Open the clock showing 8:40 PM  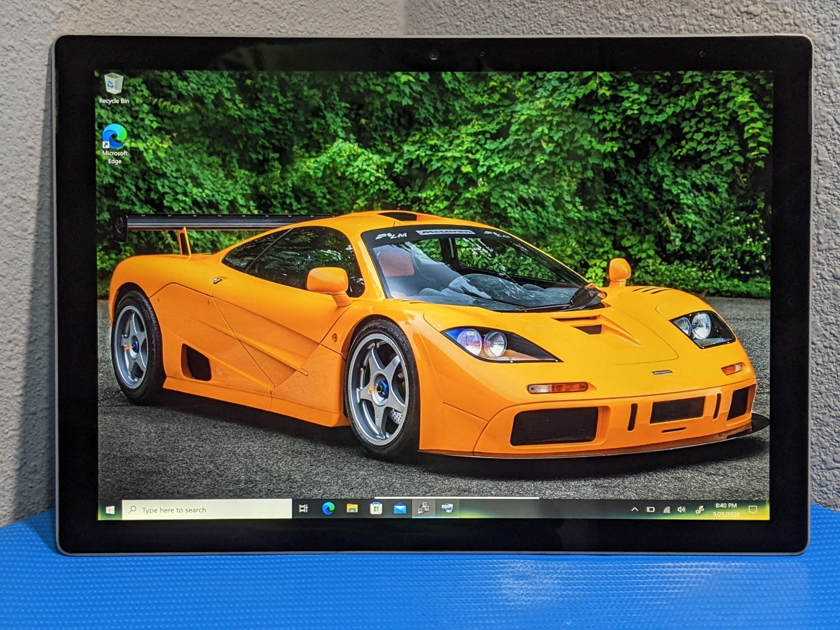click(x=726, y=510)
